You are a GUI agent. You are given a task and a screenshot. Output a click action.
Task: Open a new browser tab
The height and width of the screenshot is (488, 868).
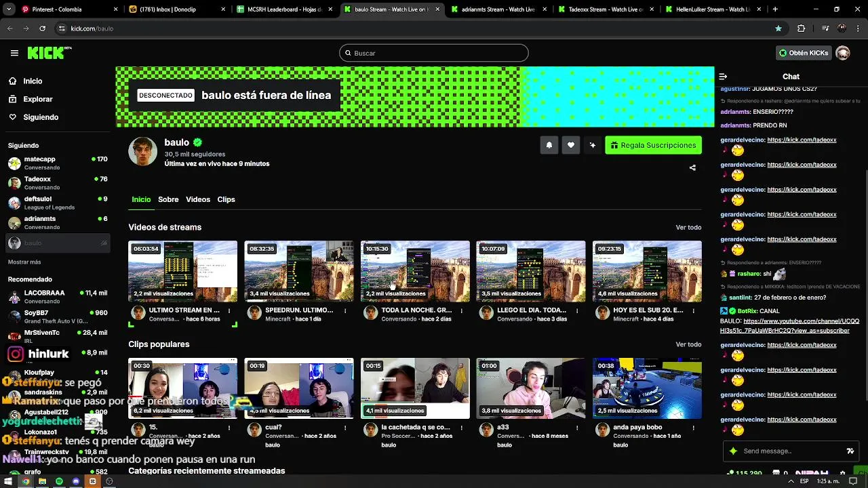pyautogui.click(x=775, y=9)
